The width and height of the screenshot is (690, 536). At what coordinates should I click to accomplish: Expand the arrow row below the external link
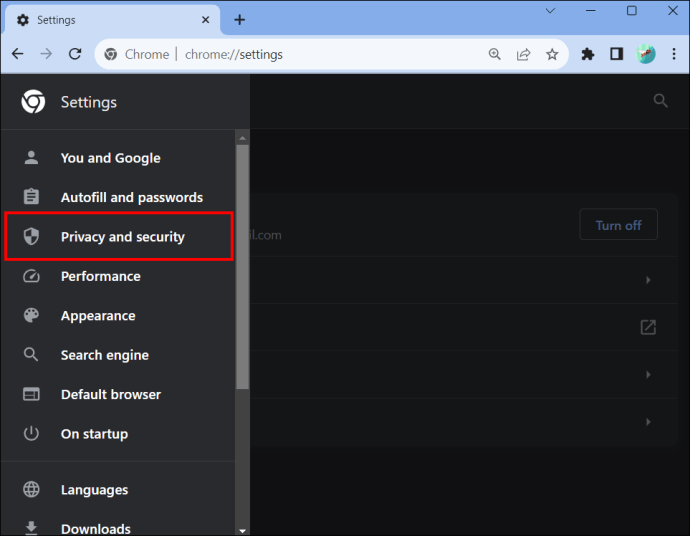(x=648, y=374)
